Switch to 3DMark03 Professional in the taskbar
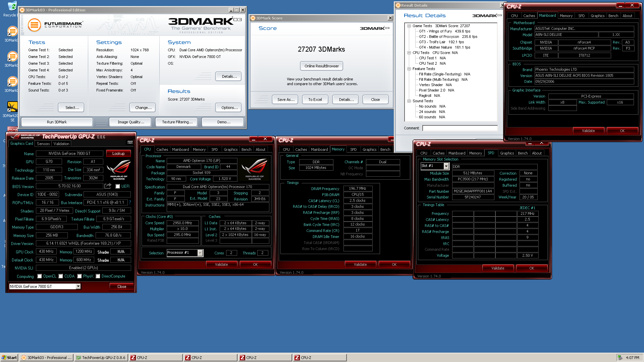The image size is (644, 362). click(46, 358)
